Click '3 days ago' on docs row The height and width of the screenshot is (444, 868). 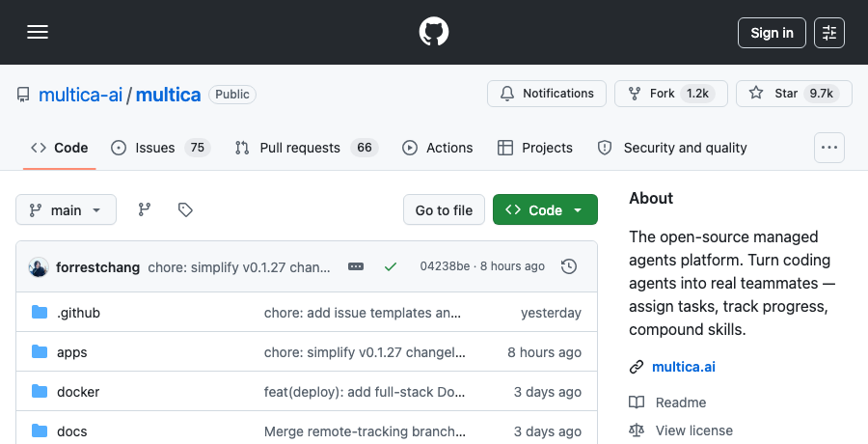tap(548, 431)
